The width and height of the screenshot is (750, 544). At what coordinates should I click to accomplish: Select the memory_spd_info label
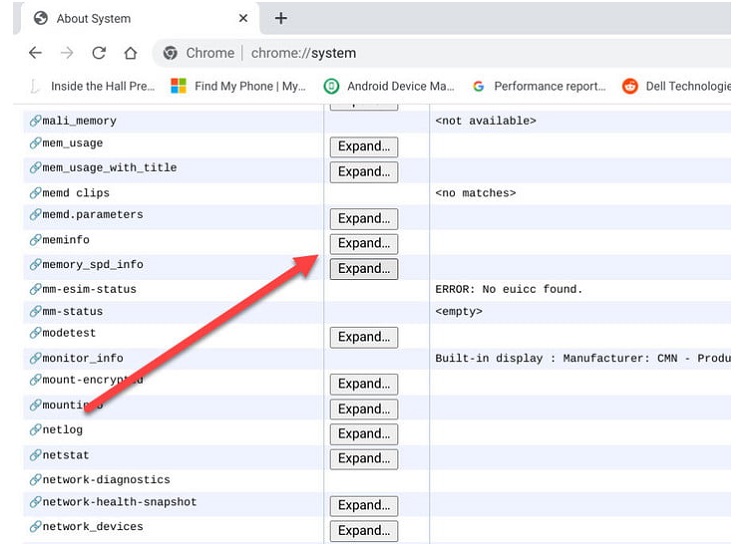[x=93, y=265]
